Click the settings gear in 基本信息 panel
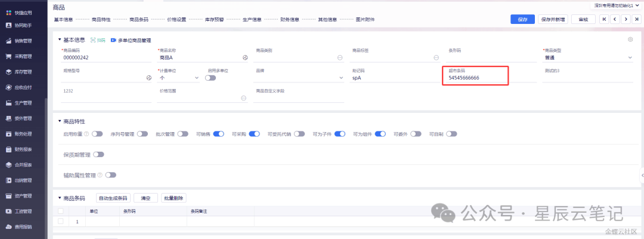This screenshot has height=239, width=644. click(x=630, y=39)
